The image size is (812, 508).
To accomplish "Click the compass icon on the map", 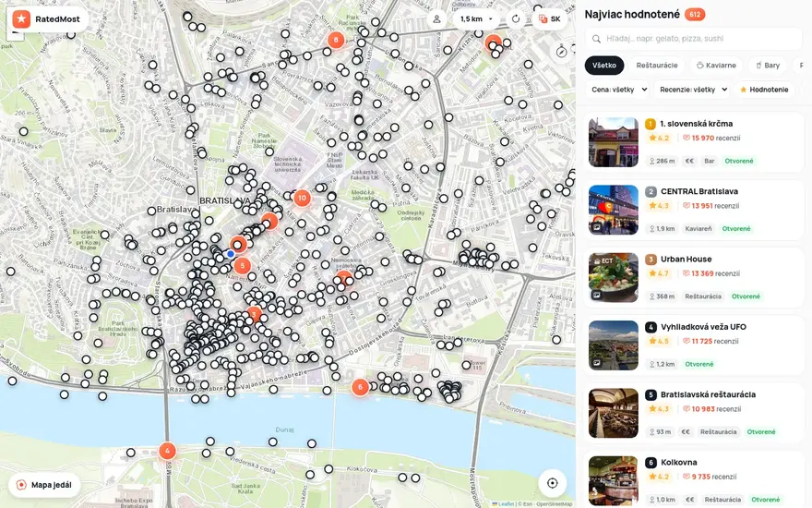I will click(561, 52).
